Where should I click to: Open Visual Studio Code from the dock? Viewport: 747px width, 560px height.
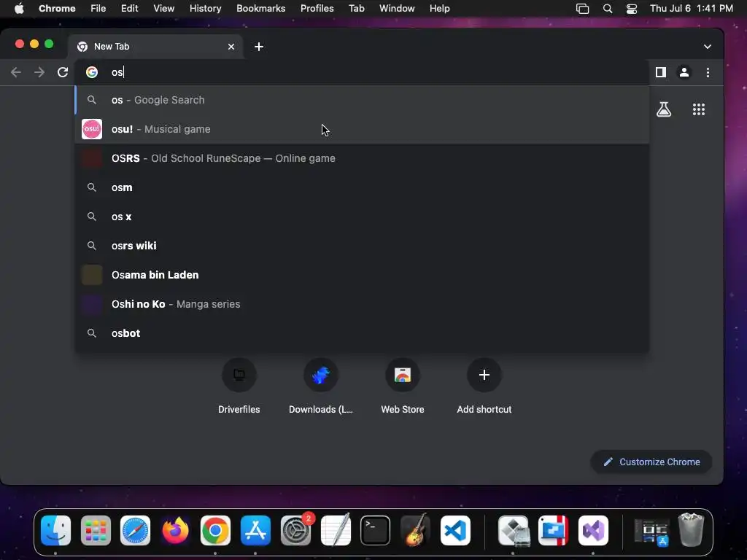(x=455, y=531)
